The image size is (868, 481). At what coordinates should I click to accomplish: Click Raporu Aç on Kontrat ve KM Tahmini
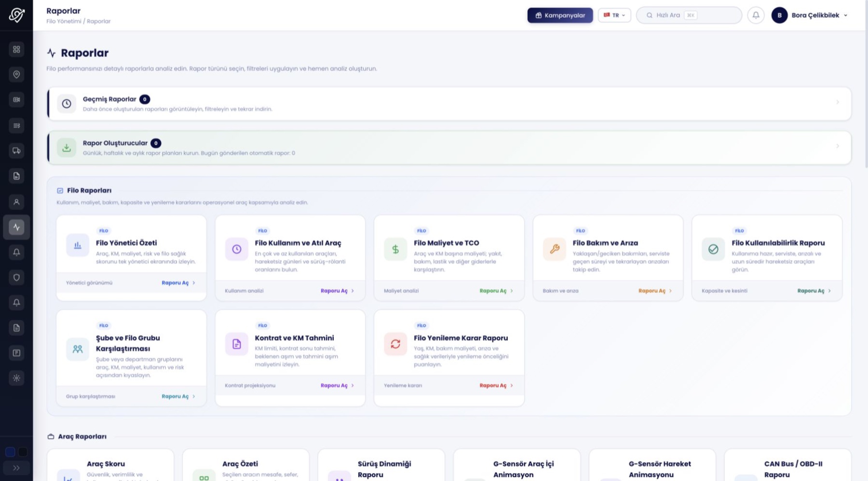338,385
